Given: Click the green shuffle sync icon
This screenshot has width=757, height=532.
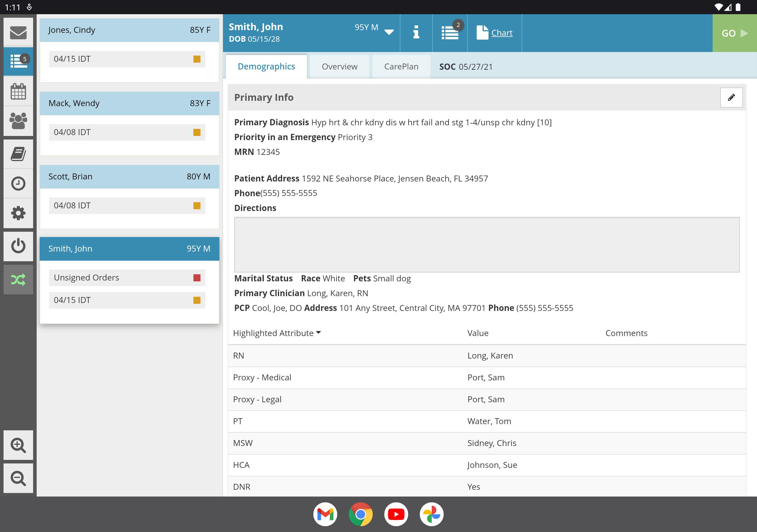Looking at the screenshot, I should point(18,280).
